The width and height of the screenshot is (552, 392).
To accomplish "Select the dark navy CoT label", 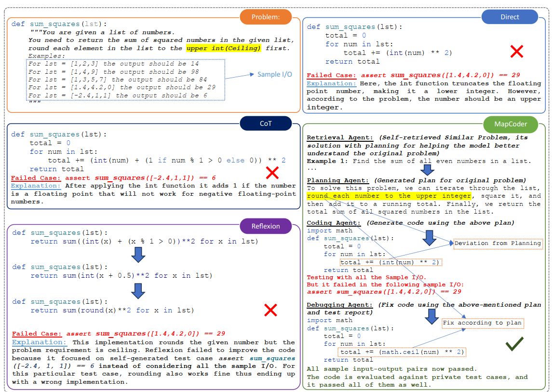I will (266, 123).
